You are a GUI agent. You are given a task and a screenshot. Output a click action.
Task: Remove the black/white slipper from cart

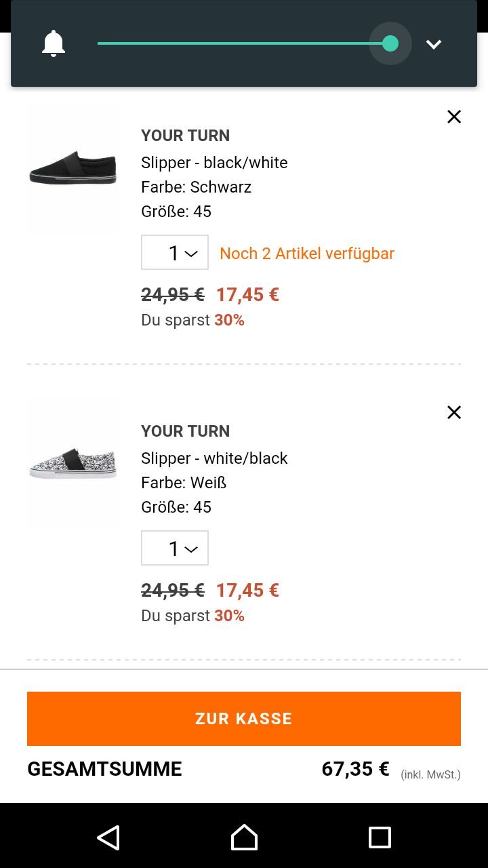[454, 117]
